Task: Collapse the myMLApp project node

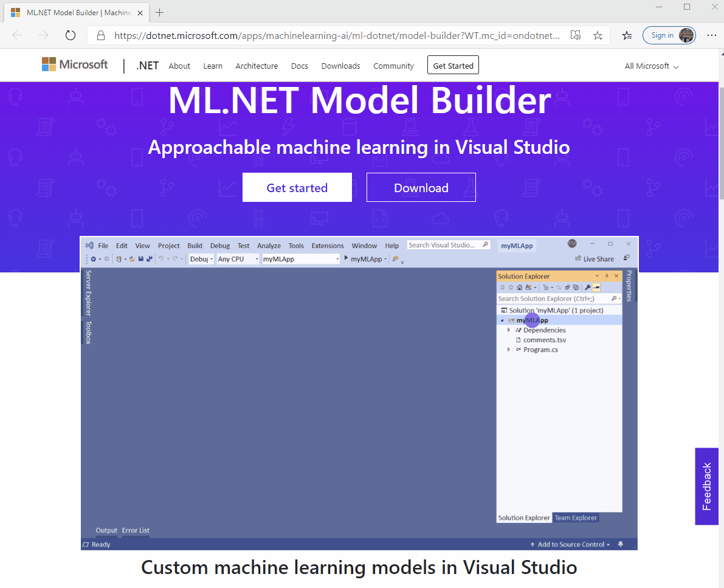Action: point(502,320)
